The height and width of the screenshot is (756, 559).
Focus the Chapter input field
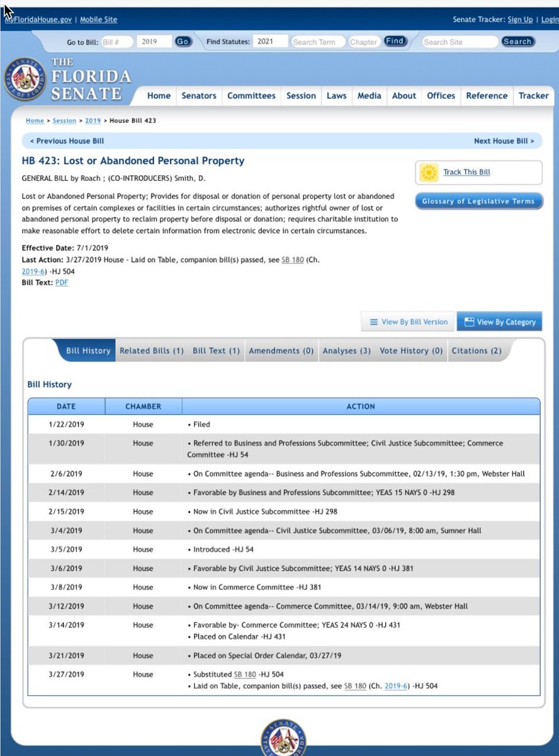click(364, 42)
